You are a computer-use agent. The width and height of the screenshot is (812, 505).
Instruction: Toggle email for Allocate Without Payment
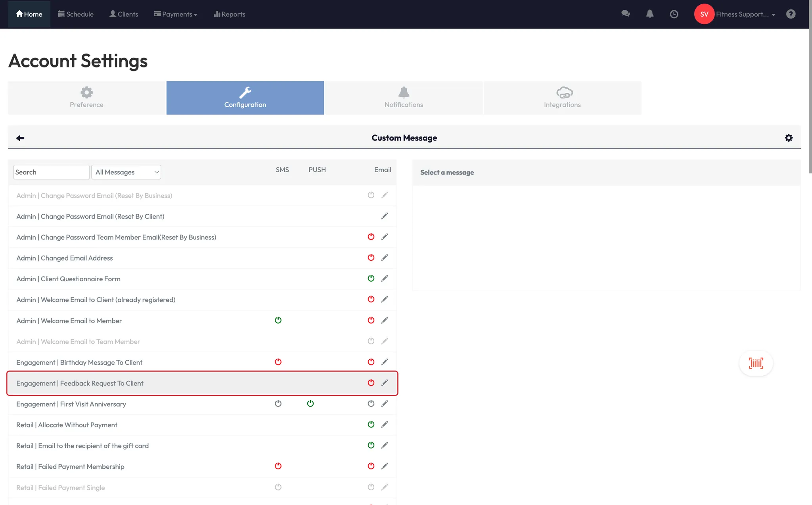[x=371, y=424]
